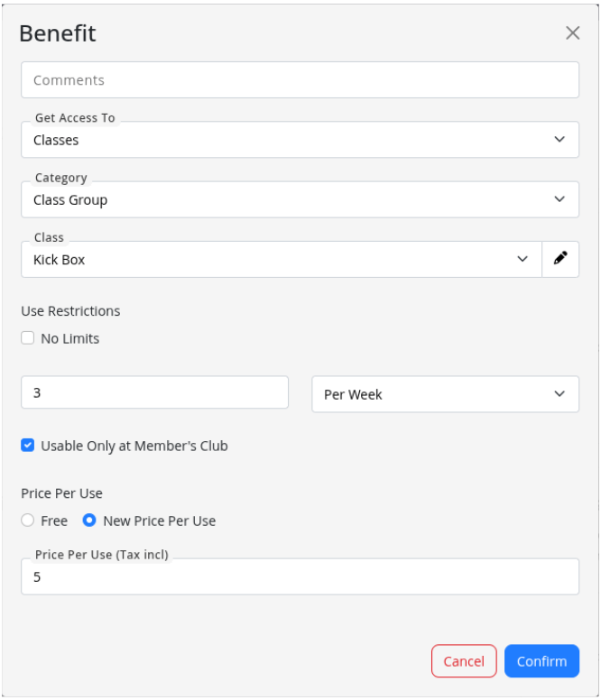Screen dimensions: 601x700
Task: Select the Free price radio button
Action: [x=28, y=520]
